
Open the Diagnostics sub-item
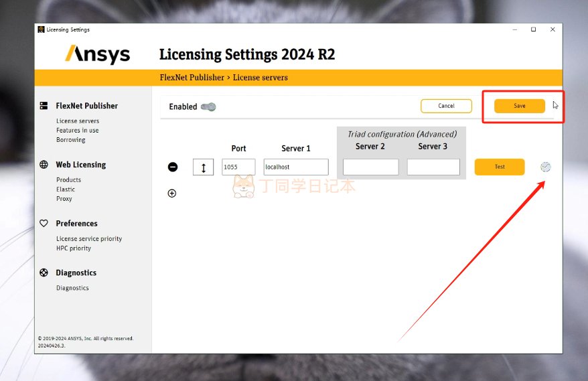(72, 288)
